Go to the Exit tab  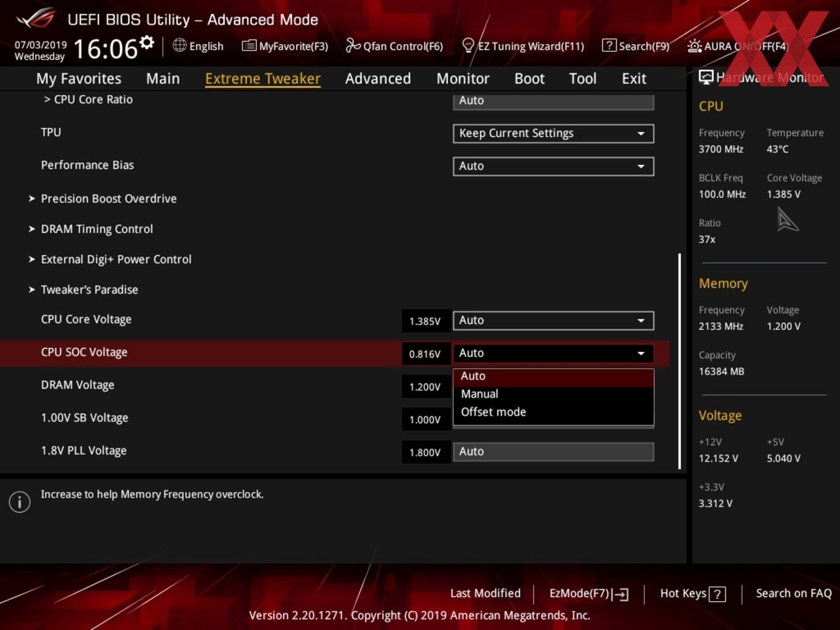pos(634,78)
